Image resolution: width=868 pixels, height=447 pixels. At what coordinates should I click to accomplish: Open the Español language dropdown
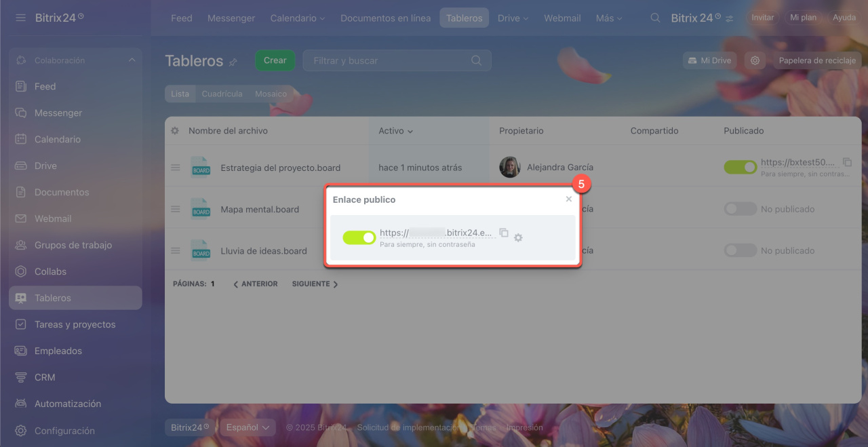(248, 427)
